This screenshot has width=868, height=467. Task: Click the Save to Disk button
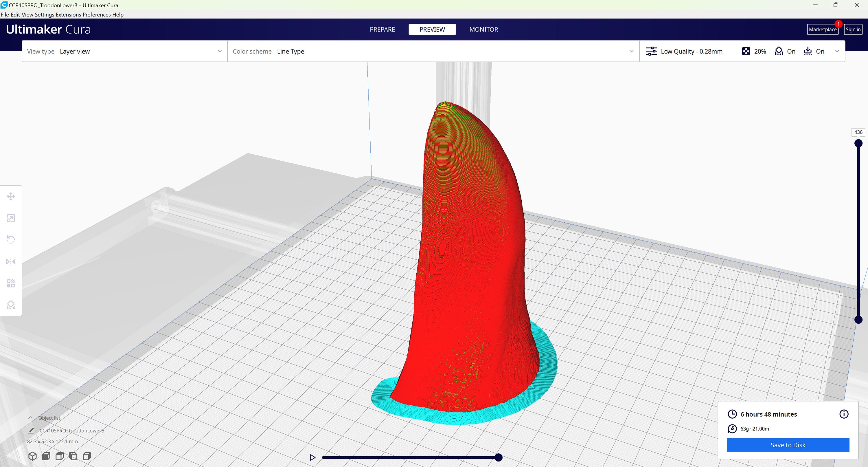pos(788,445)
